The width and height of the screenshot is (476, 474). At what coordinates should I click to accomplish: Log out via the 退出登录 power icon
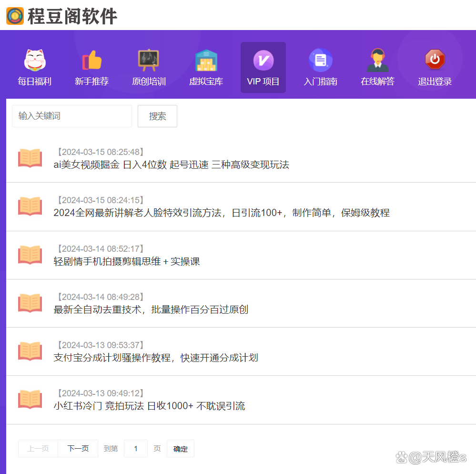[434, 59]
